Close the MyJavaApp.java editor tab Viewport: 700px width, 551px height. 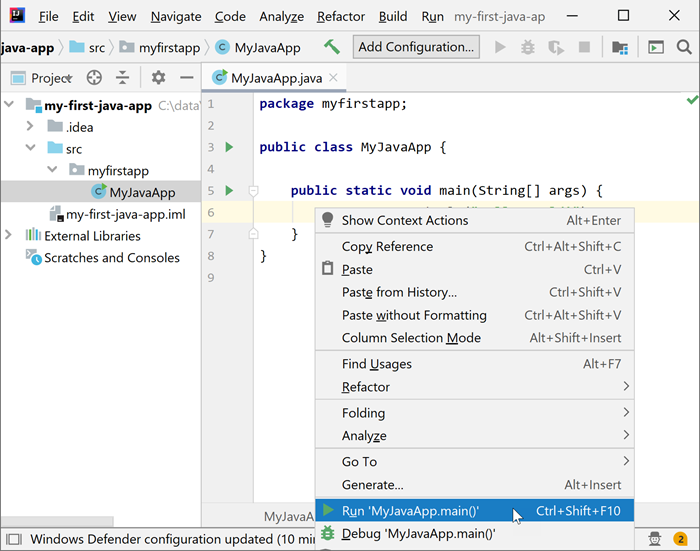click(334, 78)
